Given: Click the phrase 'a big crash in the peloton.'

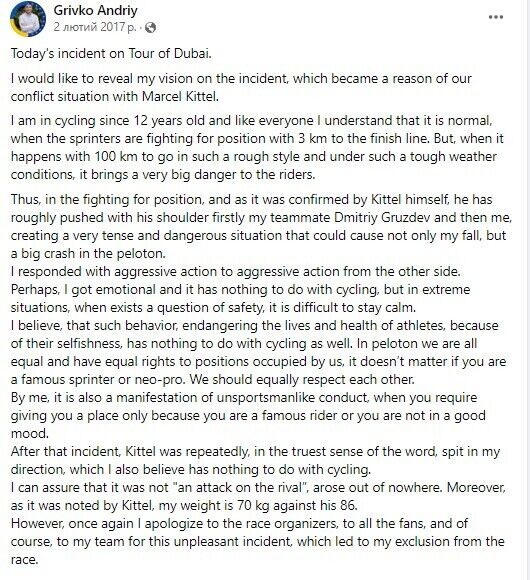Looking at the screenshot, I should [88, 254].
